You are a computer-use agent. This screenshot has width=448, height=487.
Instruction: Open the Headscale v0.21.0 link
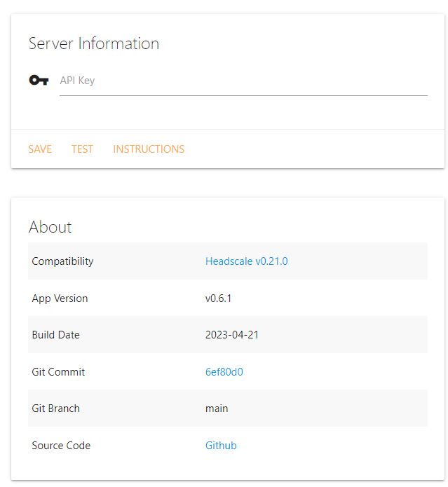tap(246, 261)
